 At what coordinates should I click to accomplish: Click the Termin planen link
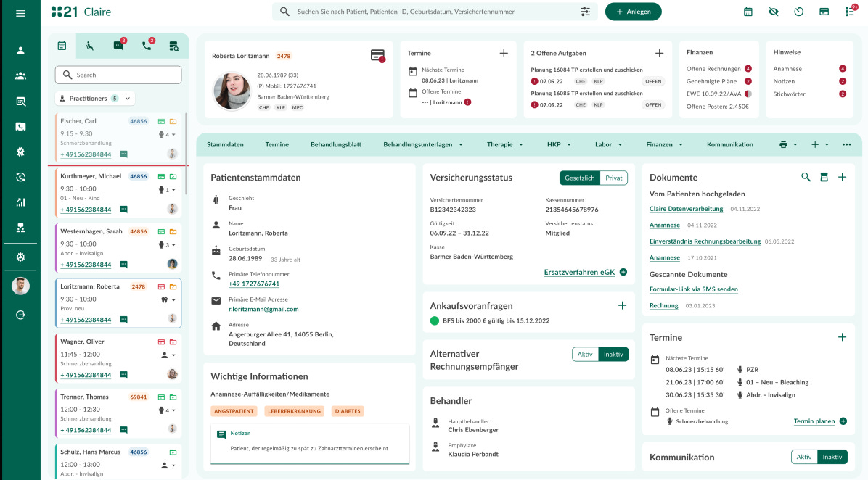pos(814,421)
